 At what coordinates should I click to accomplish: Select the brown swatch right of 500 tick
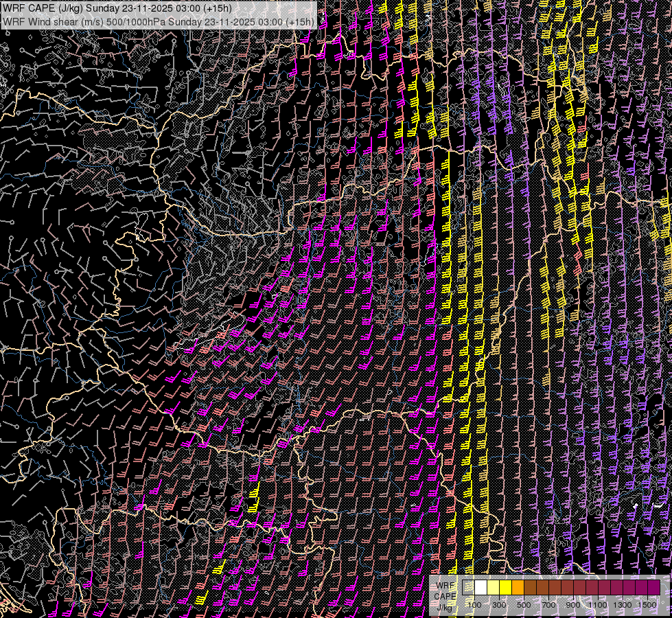(x=531, y=588)
